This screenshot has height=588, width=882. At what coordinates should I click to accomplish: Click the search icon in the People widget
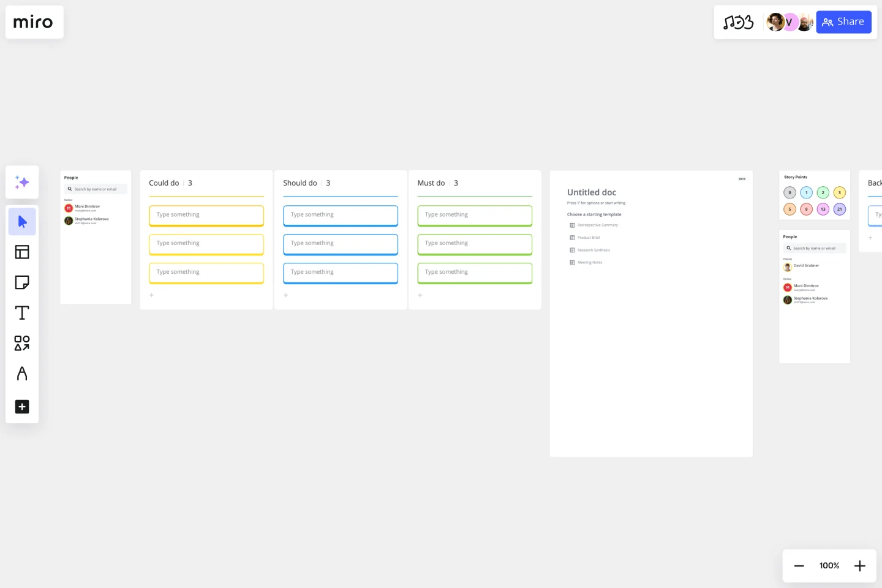70,189
